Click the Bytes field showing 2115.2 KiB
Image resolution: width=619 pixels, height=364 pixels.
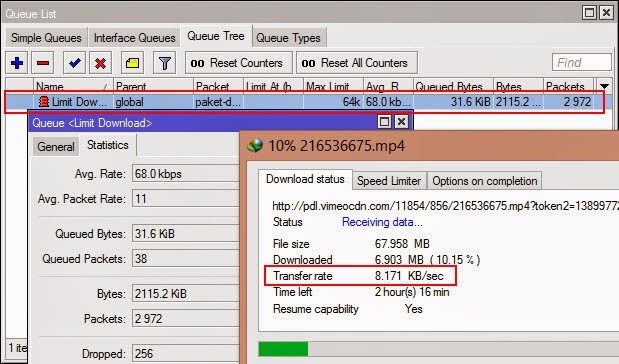(186, 294)
